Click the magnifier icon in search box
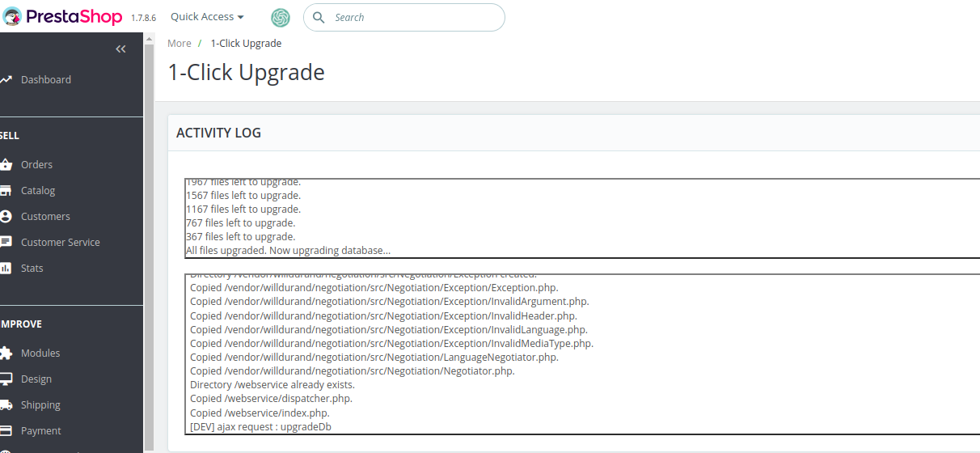 [319, 17]
